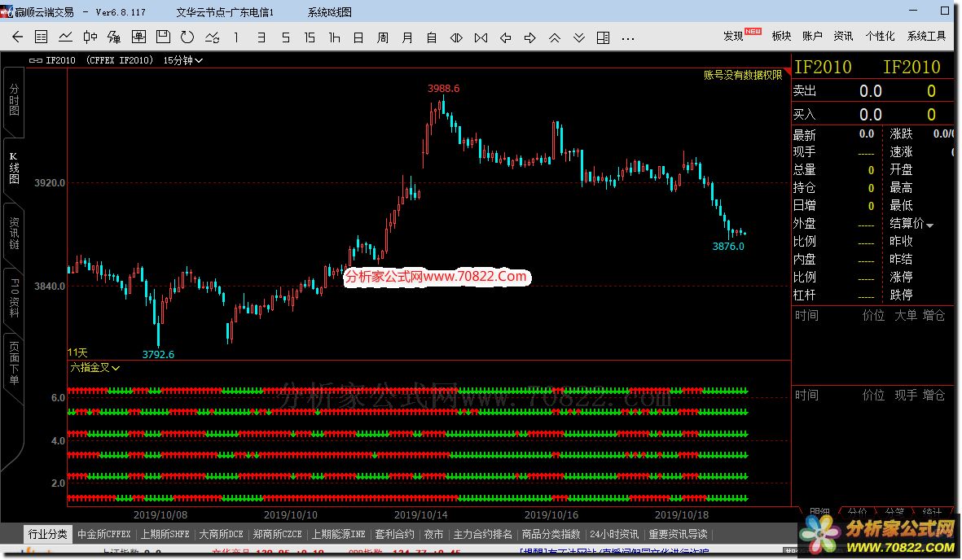Click the 3920.0 price axis label
The image size is (962, 560).
50,183
